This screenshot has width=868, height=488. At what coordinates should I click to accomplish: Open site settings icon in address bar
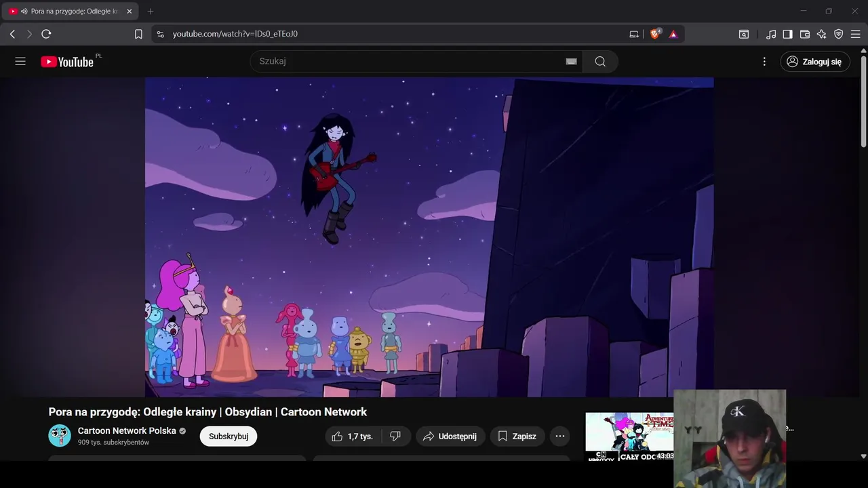[160, 34]
